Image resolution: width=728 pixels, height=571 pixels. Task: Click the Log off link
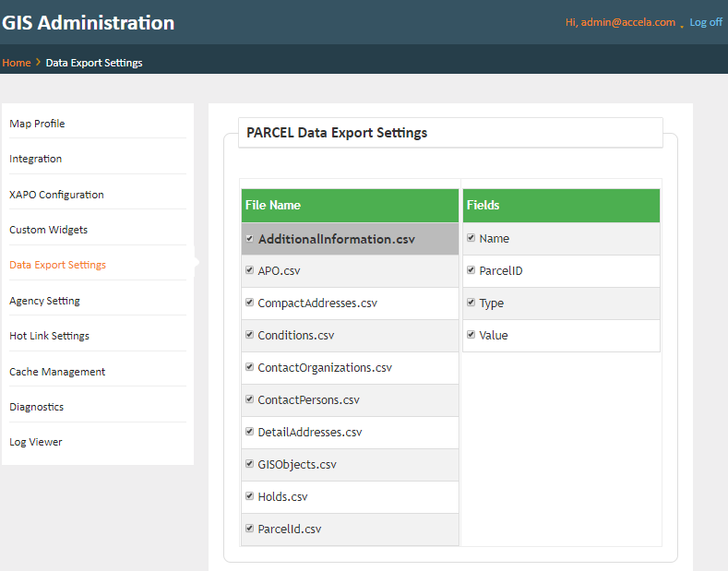point(706,22)
